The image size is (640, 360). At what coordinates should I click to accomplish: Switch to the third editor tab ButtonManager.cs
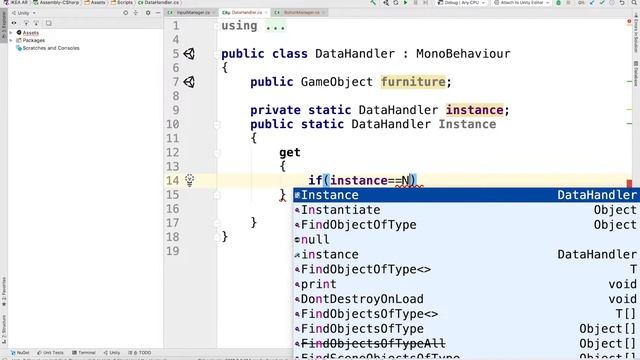(299, 13)
